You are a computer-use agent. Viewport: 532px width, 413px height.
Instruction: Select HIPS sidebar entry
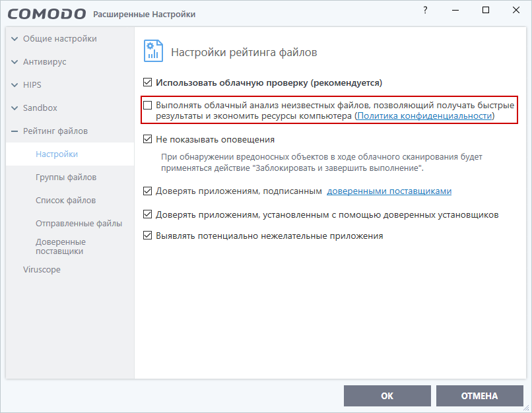point(32,85)
